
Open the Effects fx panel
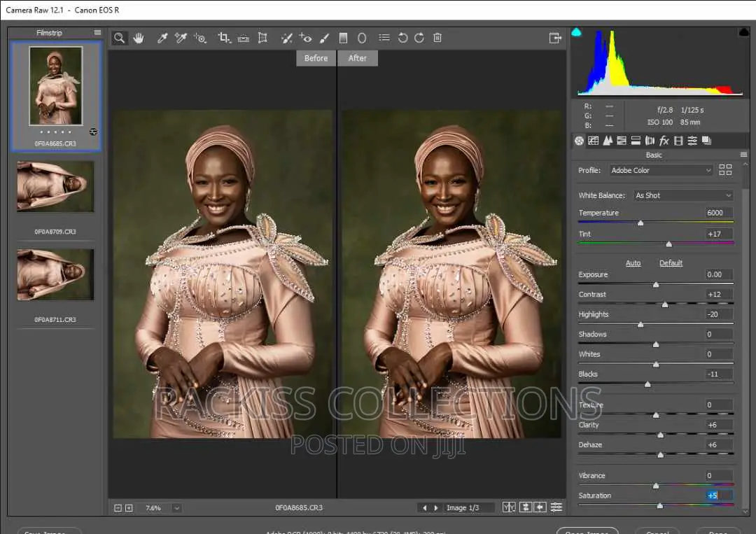click(664, 141)
